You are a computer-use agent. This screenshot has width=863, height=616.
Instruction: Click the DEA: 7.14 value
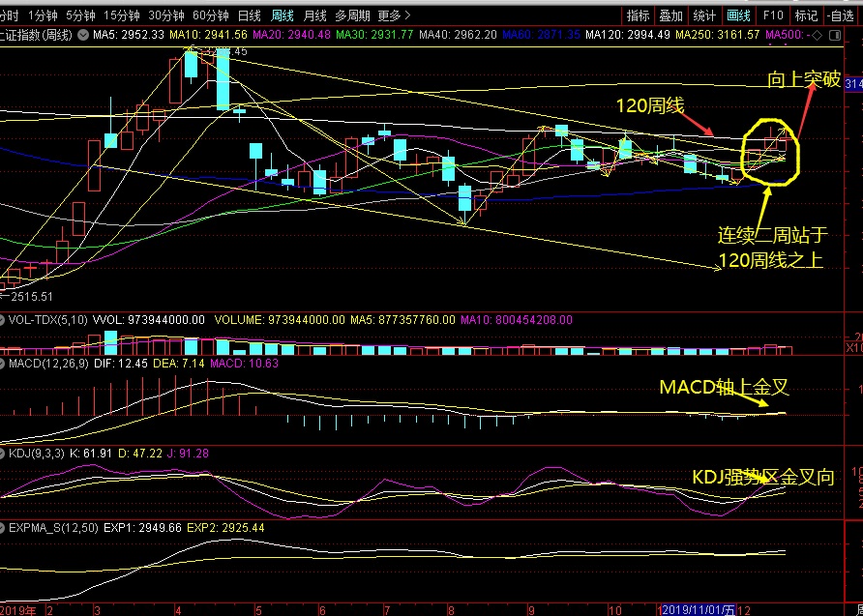pyautogui.click(x=179, y=363)
